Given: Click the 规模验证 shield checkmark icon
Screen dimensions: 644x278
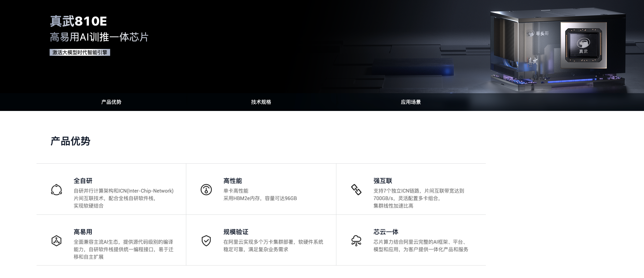Looking at the screenshot, I should coord(206,241).
